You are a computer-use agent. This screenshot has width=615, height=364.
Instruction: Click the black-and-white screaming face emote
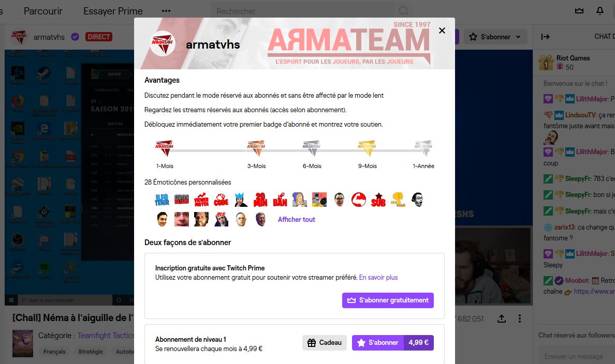pos(417,200)
